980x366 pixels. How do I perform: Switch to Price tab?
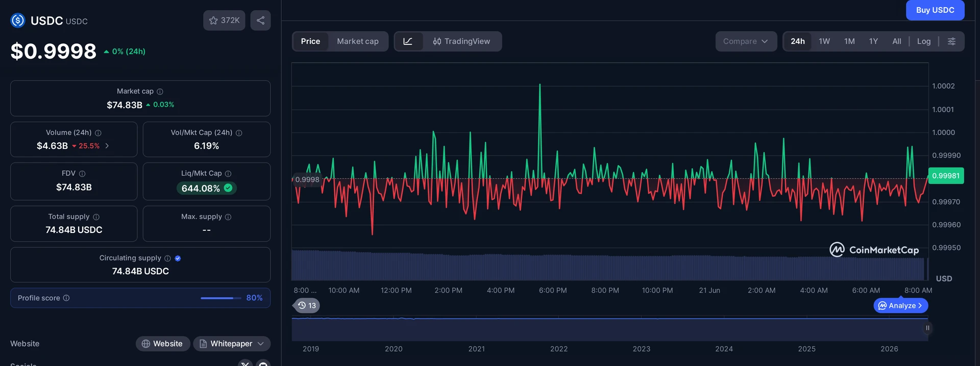tap(310, 41)
